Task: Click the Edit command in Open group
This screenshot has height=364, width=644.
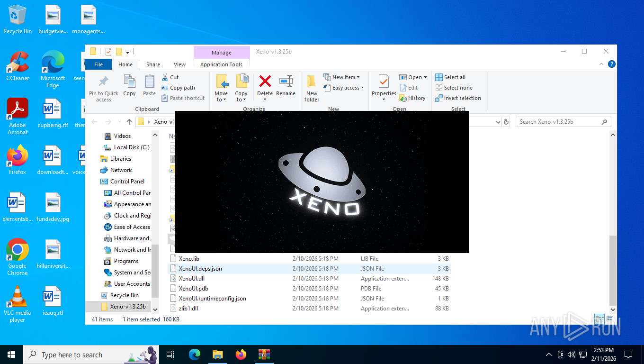Action: (x=409, y=88)
